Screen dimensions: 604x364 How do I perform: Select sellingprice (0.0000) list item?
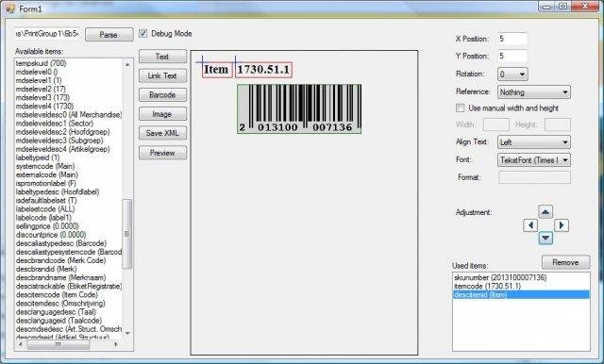[x=69, y=226]
